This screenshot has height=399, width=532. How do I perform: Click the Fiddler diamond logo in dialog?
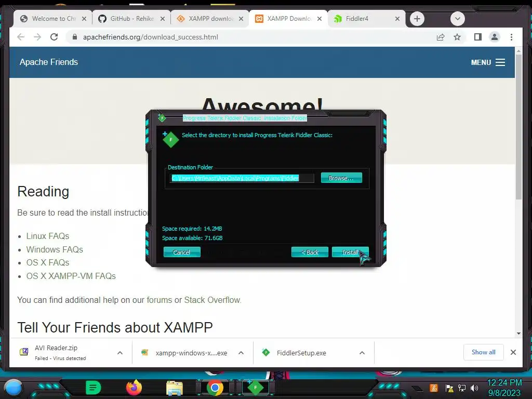click(x=170, y=139)
